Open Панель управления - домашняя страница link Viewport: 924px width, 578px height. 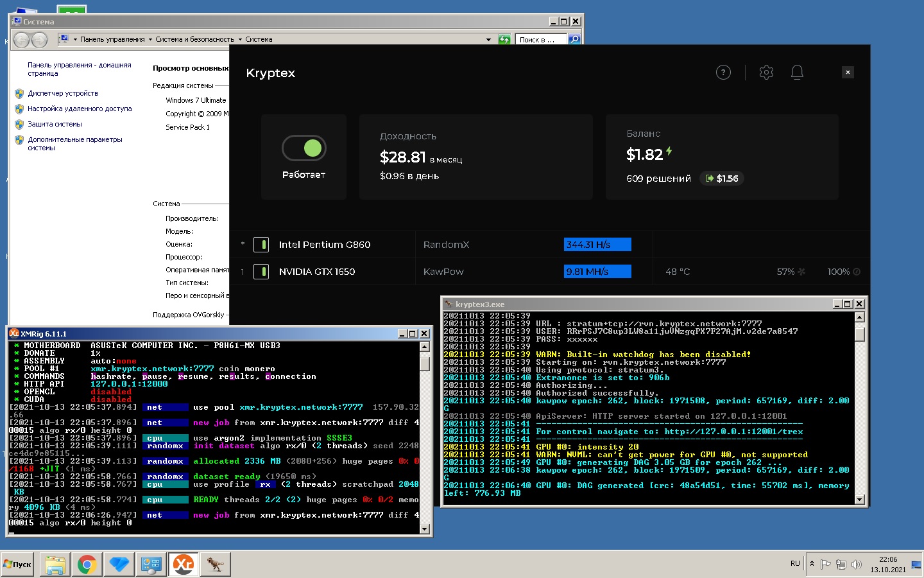point(80,69)
